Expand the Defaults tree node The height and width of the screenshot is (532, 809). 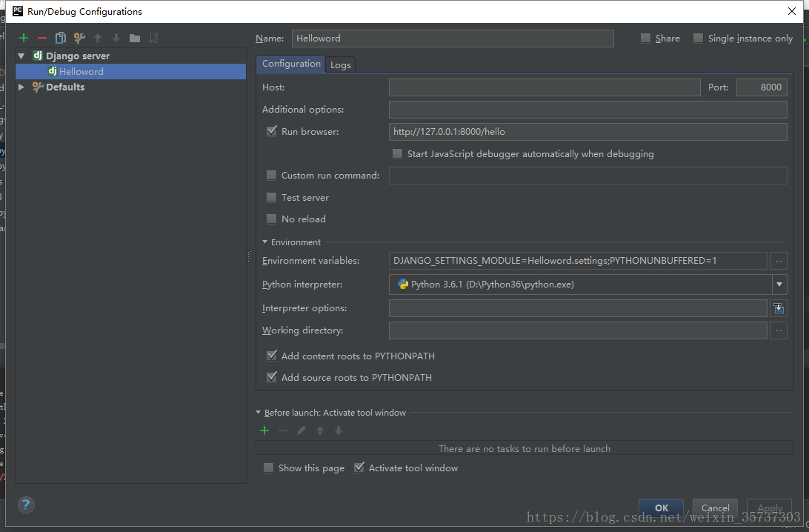[x=21, y=87]
